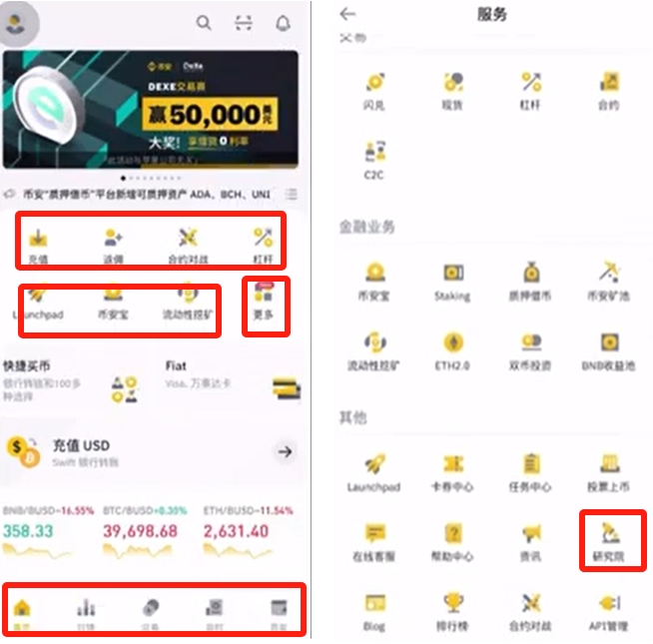The height and width of the screenshot is (644, 653).
Task: Open the ETH2.0 staking icon
Action: pyautogui.click(x=452, y=350)
